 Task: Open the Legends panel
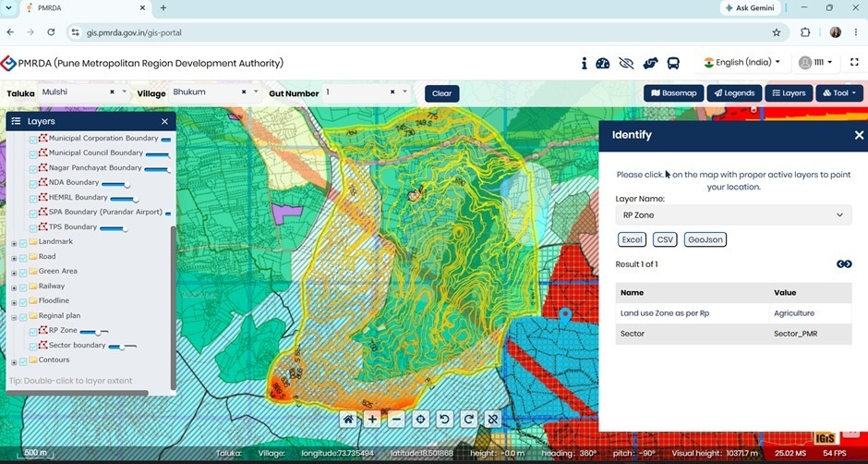[x=735, y=93]
